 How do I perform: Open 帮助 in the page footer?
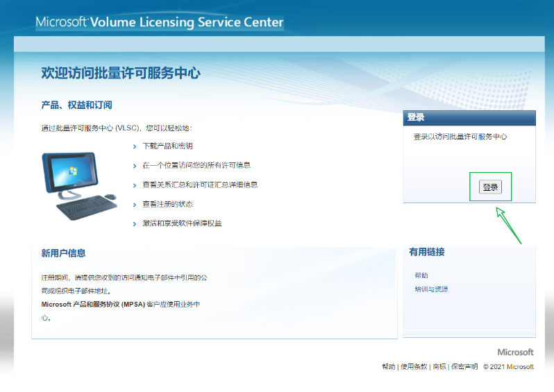pos(389,366)
